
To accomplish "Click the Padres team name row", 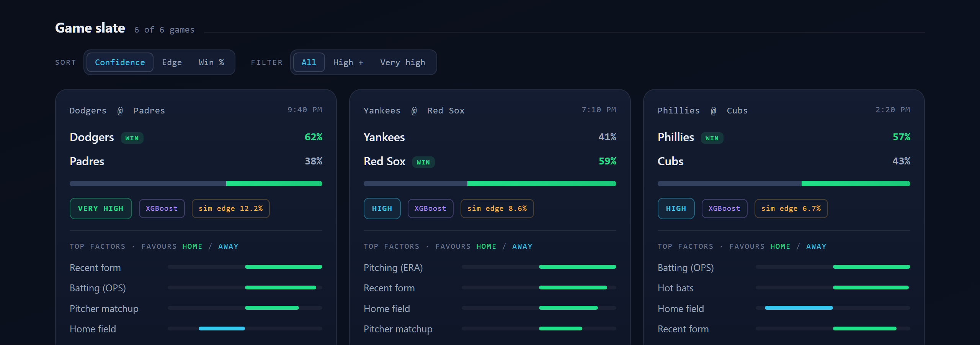I will tap(196, 161).
